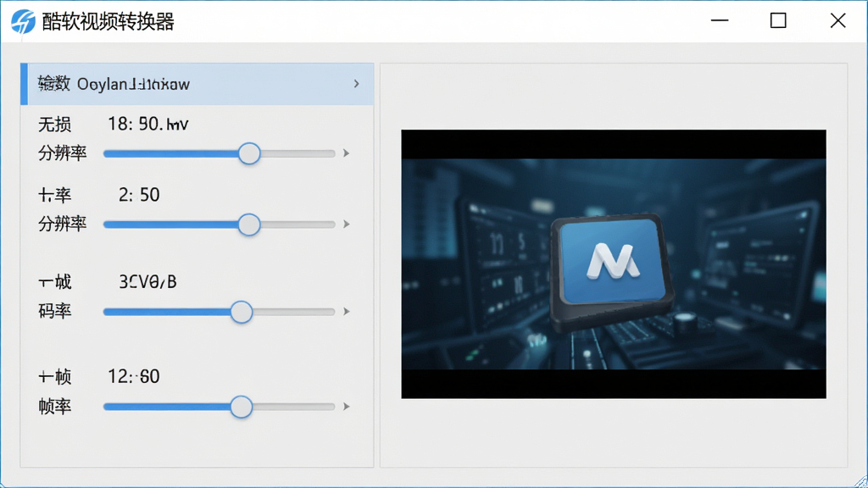Expand the highlighted 输数 header row chevron
868x488 pixels.
(357, 84)
